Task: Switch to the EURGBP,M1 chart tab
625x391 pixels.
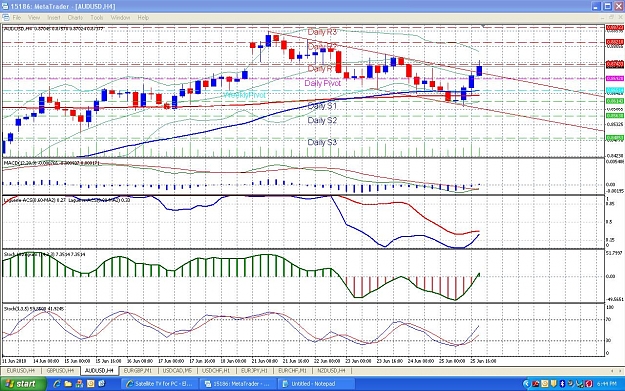Action: (x=138, y=371)
